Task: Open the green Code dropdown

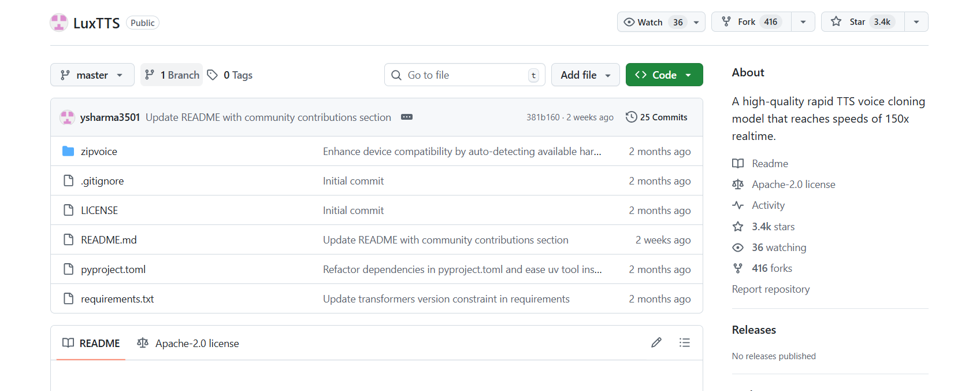Action: coord(665,75)
